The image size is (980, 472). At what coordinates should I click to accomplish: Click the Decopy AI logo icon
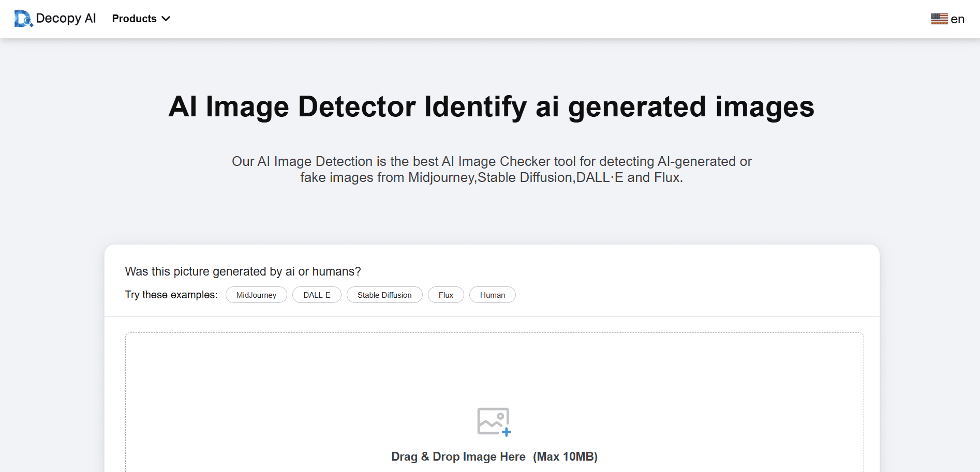[x=23, y=19]
